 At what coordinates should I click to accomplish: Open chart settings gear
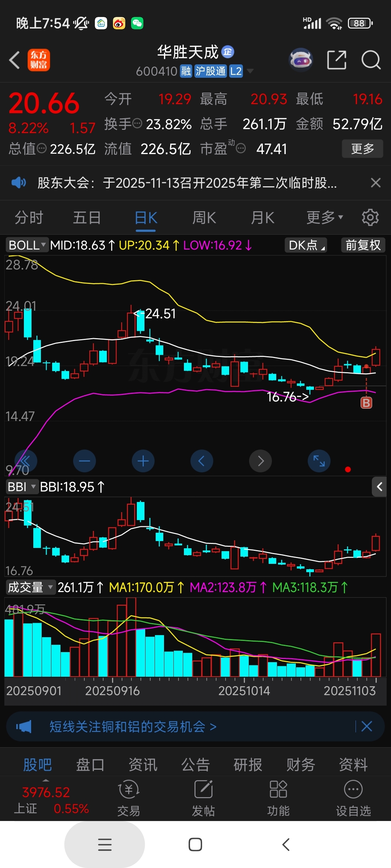(x=370, y=217)
